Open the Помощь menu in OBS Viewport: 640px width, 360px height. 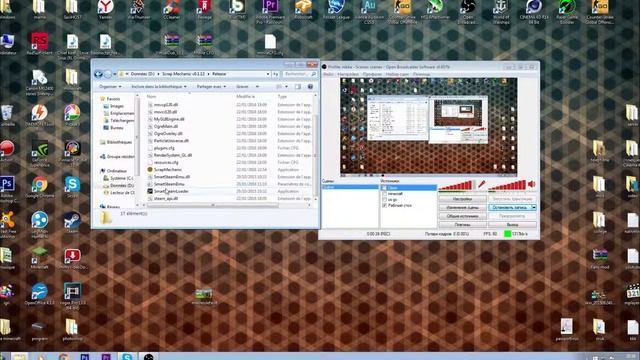pos(421,74)
